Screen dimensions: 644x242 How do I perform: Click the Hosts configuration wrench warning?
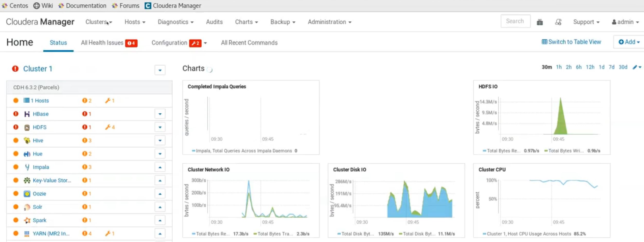click(110, 101)
